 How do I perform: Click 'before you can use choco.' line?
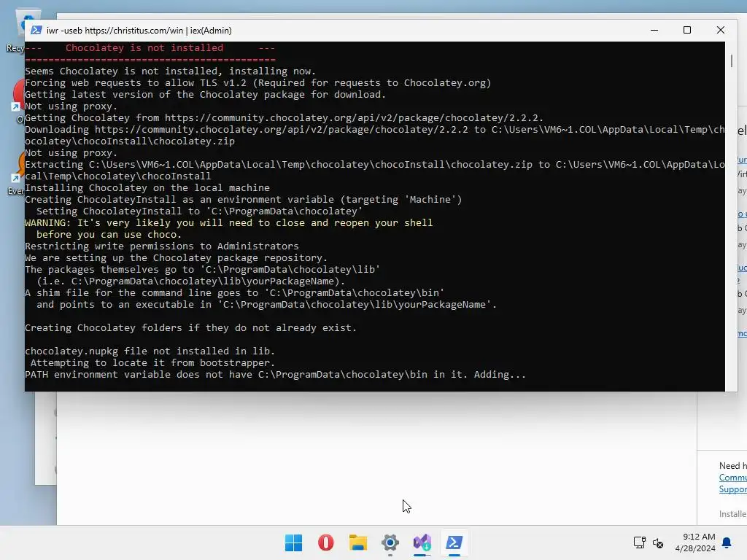click(109, 235)
